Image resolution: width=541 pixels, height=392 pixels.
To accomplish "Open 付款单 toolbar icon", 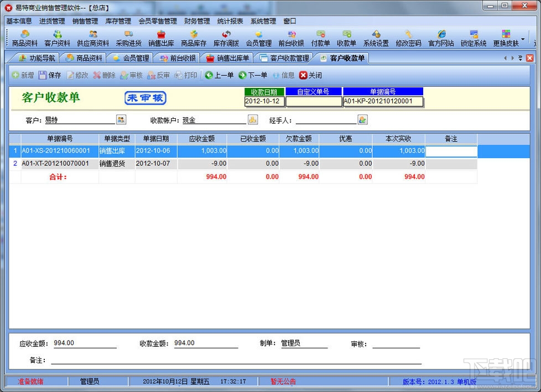I will click(320, 38).
